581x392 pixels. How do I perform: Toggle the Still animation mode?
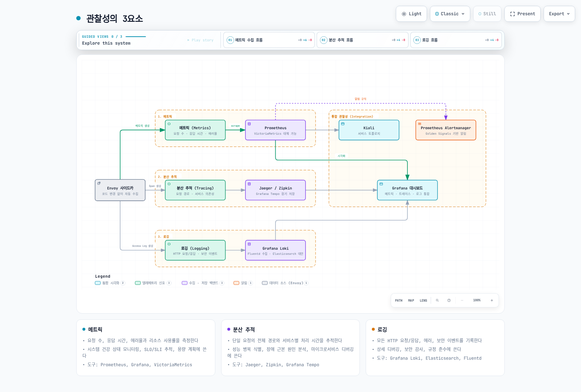(x=487, y=14)
